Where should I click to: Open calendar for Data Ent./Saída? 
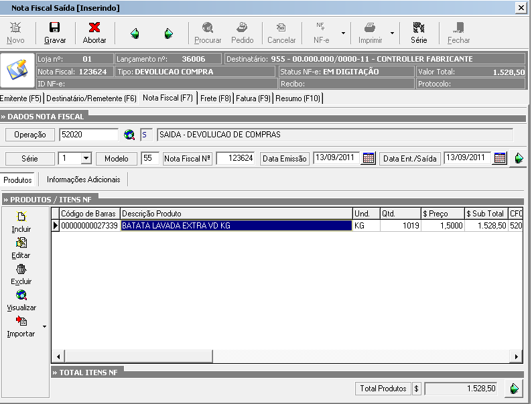tap(500, 158)
